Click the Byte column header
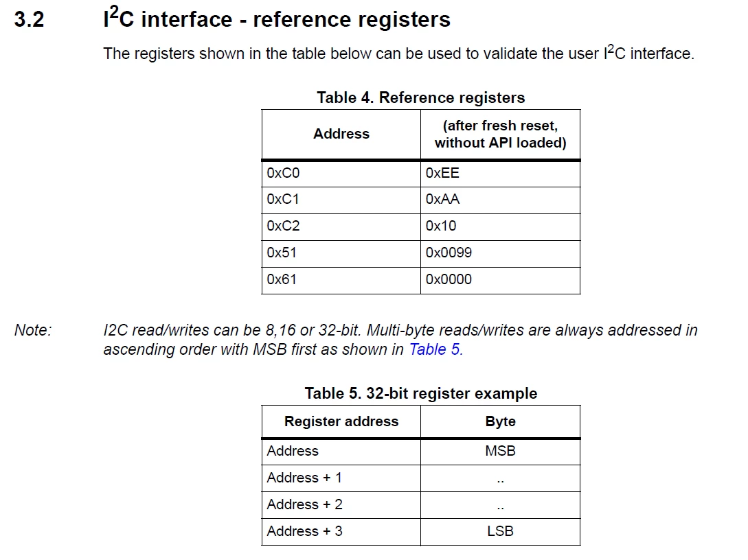Screen dimensions: 748x560 point(501,421)
